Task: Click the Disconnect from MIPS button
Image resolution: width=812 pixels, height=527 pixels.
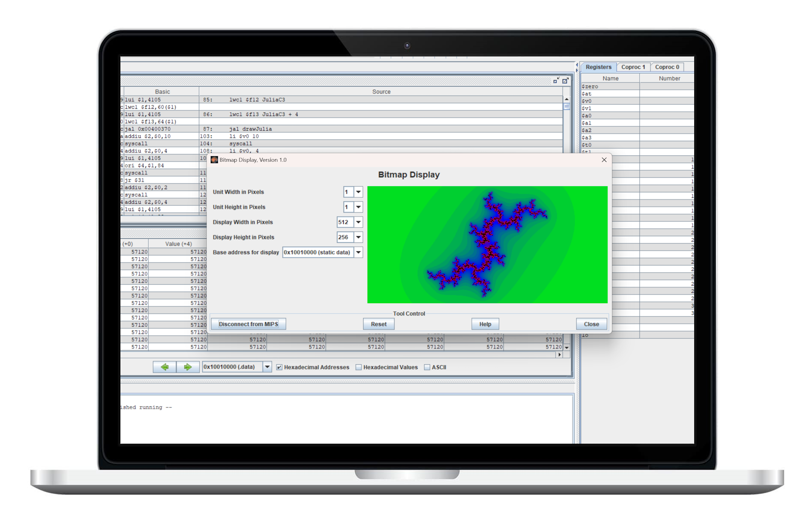Action: 248,324
